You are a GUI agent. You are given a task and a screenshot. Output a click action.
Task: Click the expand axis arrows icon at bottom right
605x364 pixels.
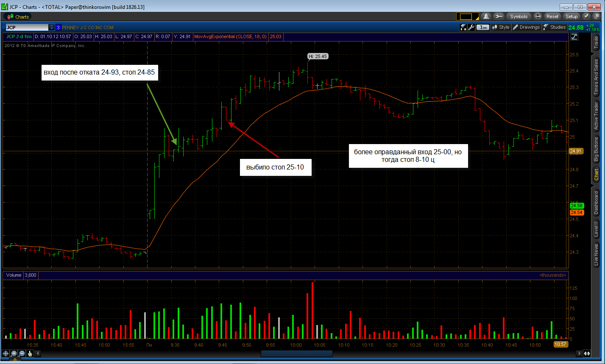point(587,353)
